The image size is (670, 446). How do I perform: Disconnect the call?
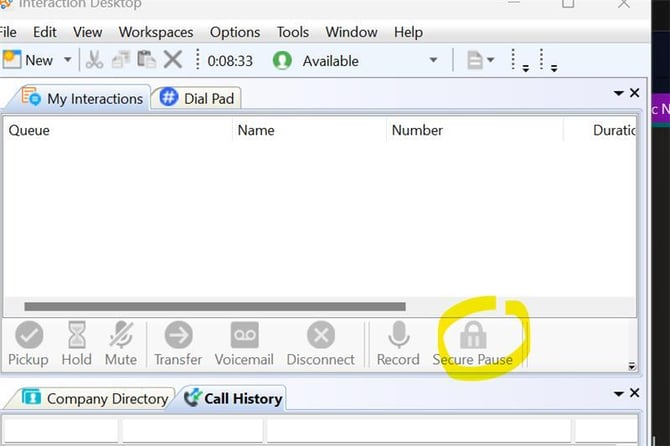tap(320, 343)
